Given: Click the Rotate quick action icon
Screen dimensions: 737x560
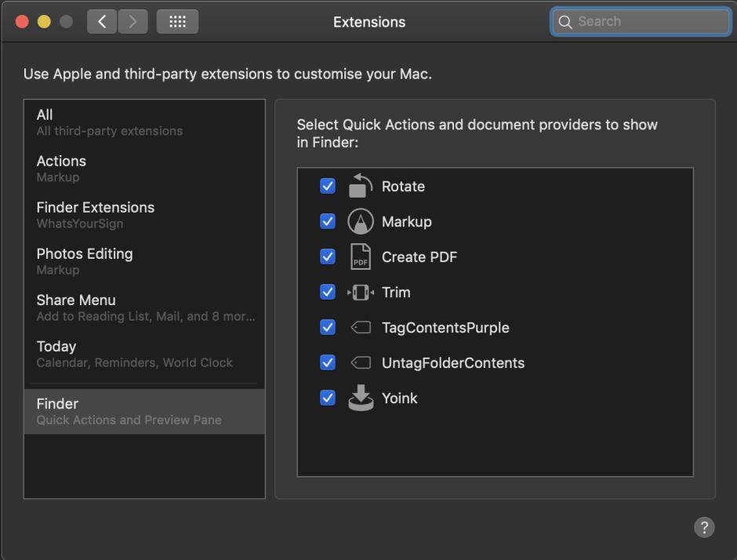Looking at the screenshot, I should tap(360, 186).
